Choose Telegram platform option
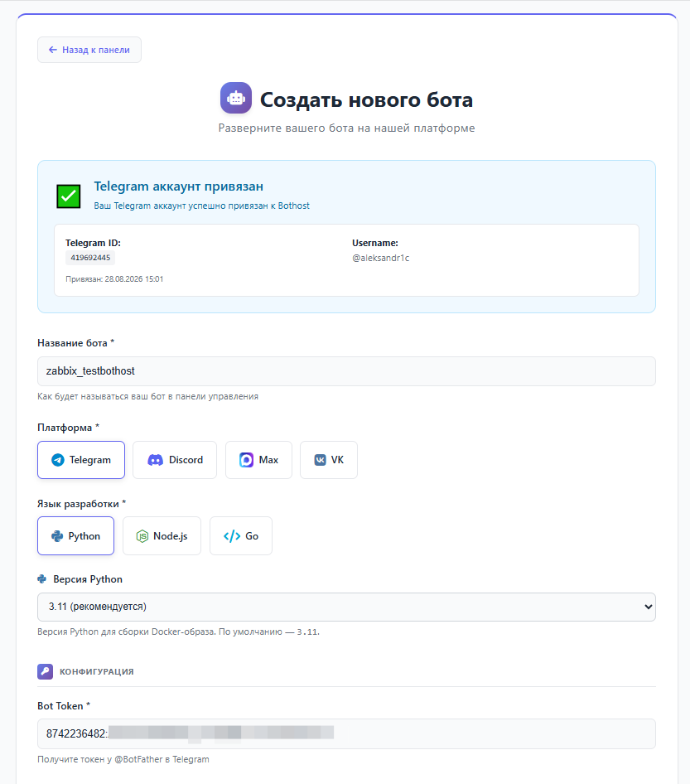This screenshot has height=784, width=690. point(81,460)
